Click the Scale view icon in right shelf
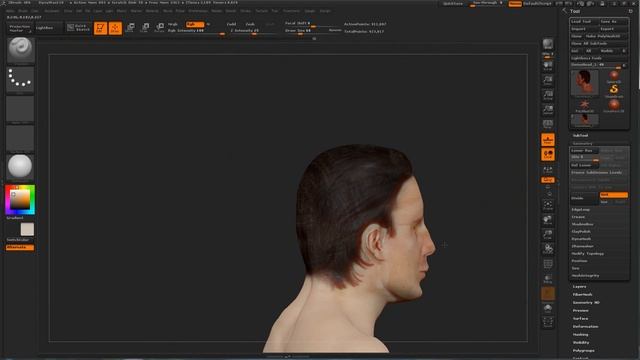Screen dimensions: 640x360 click(548, 235)
